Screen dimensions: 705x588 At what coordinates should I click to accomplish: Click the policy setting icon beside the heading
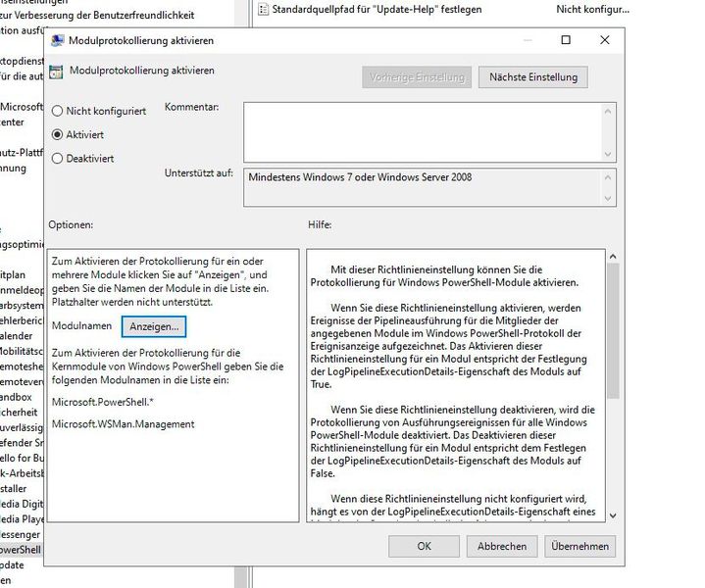coord(56,72)
